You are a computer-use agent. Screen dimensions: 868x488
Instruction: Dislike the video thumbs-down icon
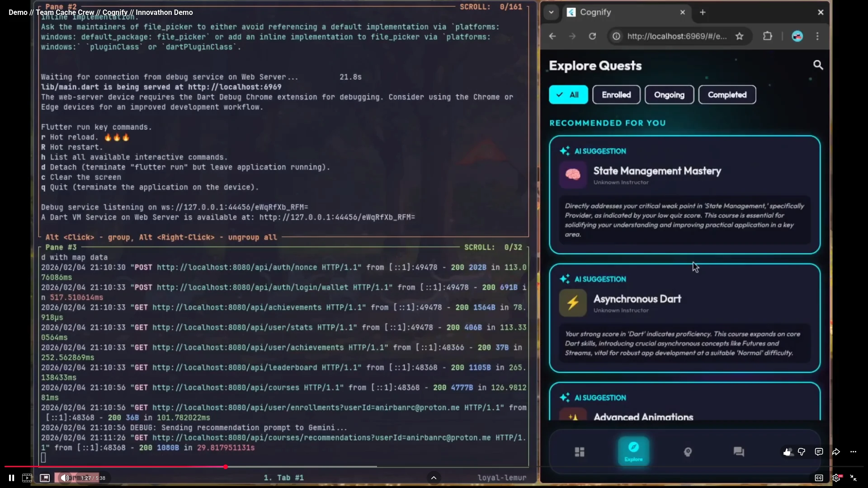click(x=802, y=452)
